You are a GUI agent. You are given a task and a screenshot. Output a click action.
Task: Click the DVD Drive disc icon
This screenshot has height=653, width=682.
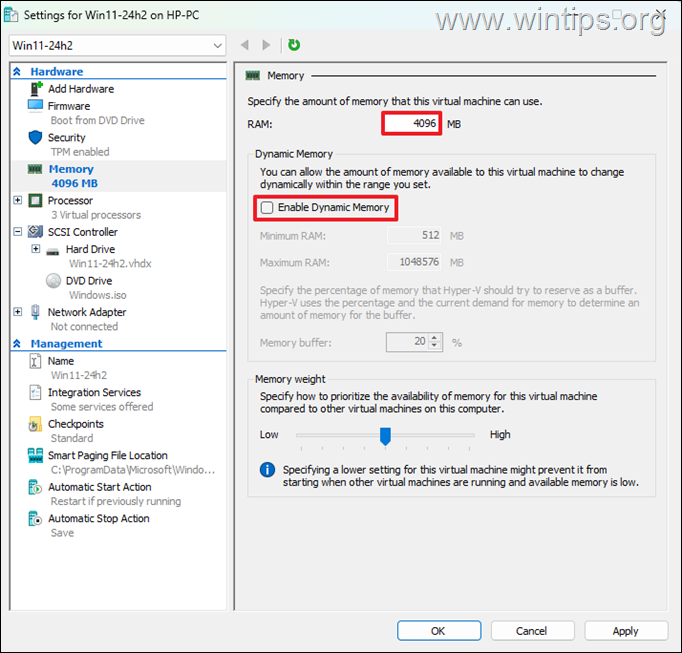pyautogui.click(x=53, y=281)
